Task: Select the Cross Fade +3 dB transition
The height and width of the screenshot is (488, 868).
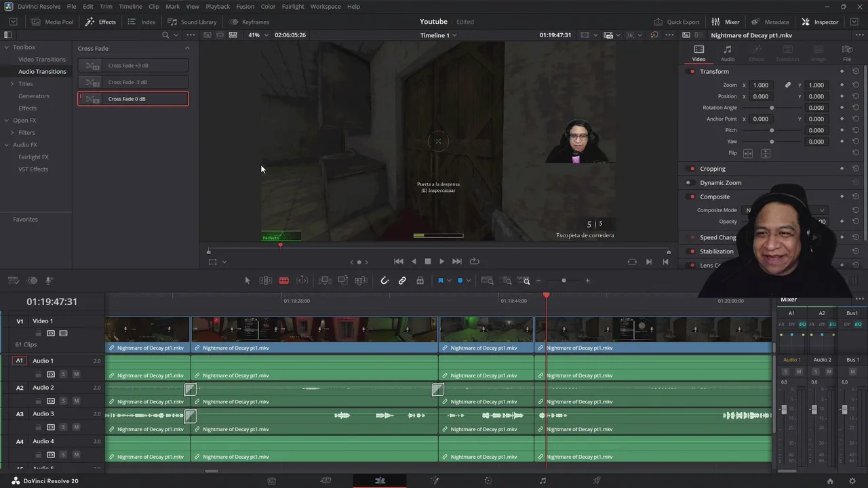Action: (x=133, y=66)
